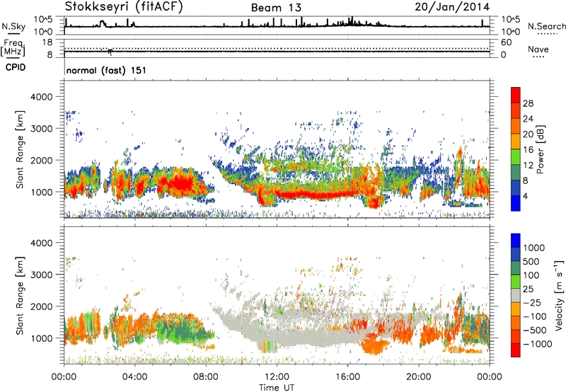Click the "Freq. [MHz]" axis label

[13, 47]
